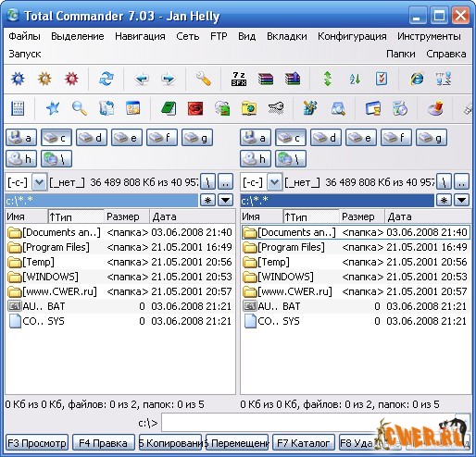Click the green notebook icon
The image size is (476, 457).
(169, 108)
